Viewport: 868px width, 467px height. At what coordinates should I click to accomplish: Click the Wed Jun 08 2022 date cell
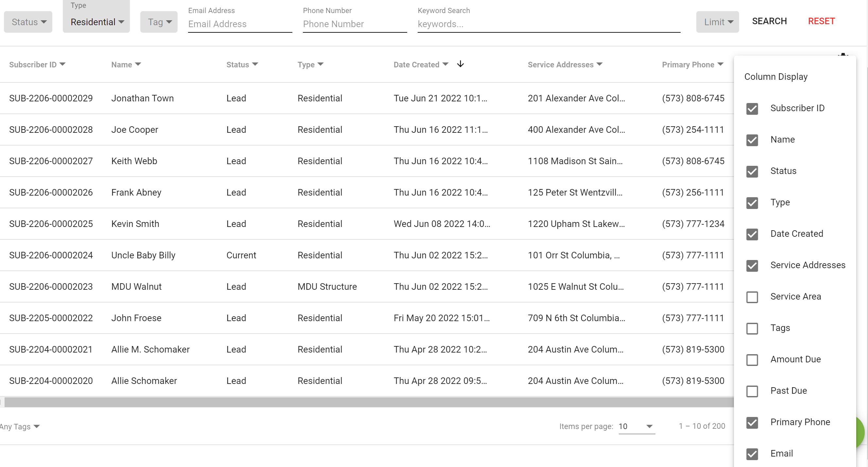click(x=442, y=224)
